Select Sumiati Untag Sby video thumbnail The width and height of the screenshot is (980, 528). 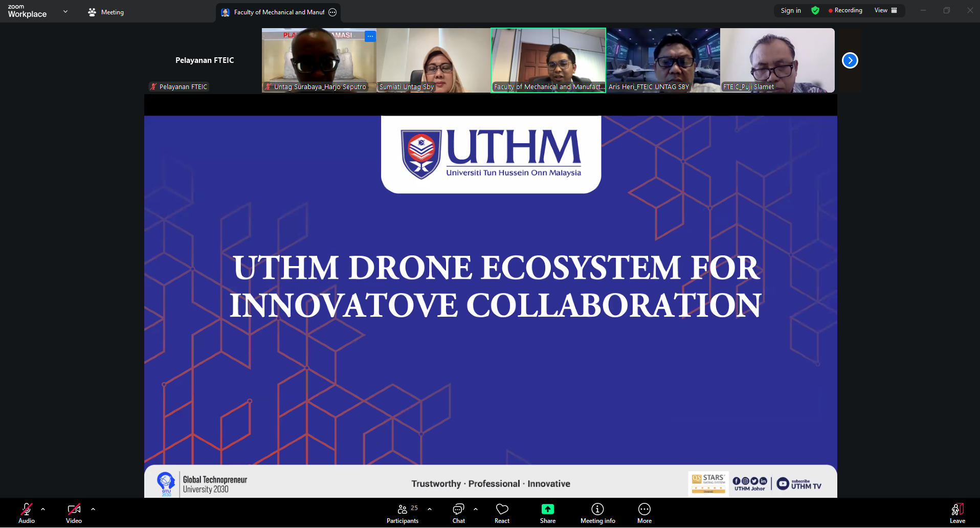[x=433, y=60]
